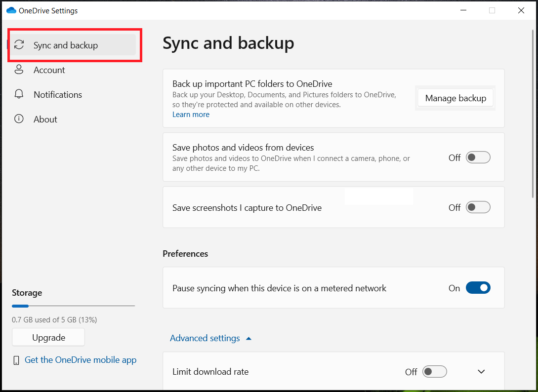This screenshot has height=392, width=538.
Task: Click the Account person icon
Action: (x=19, y=70)
